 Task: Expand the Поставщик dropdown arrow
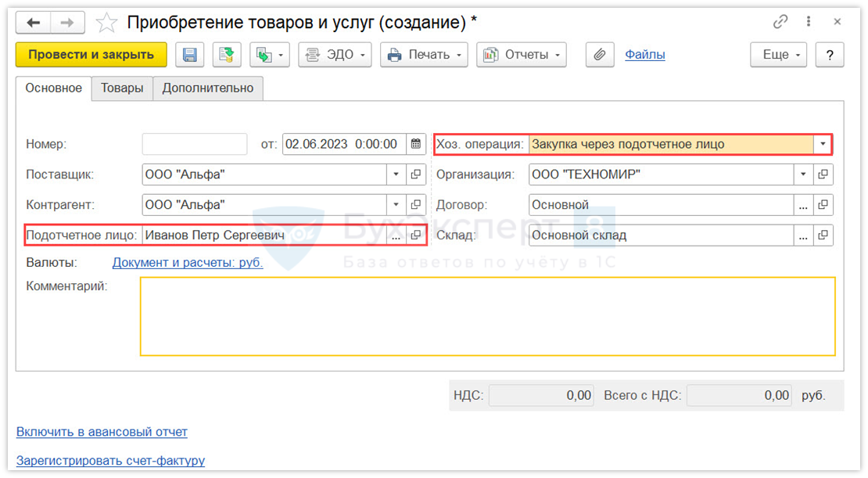point(396,174)
